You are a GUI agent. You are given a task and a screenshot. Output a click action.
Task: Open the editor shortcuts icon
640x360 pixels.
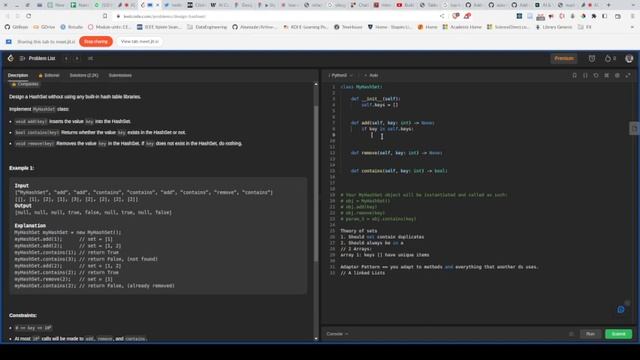point(607,76)
